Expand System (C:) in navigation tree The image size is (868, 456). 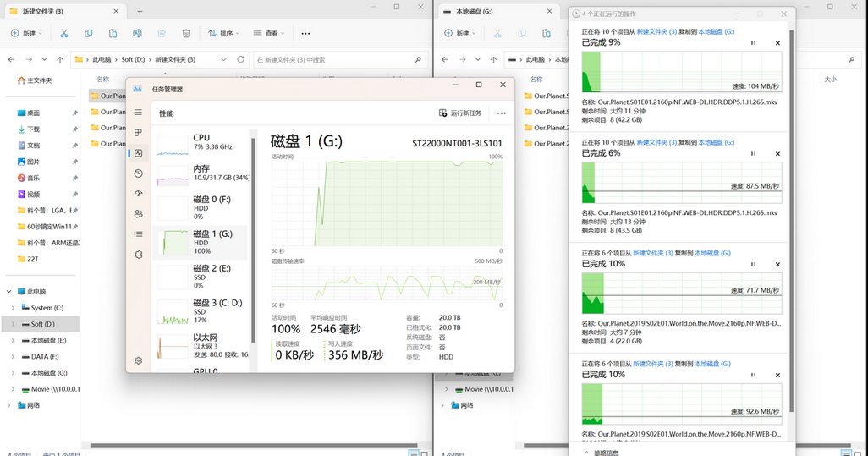13,308
